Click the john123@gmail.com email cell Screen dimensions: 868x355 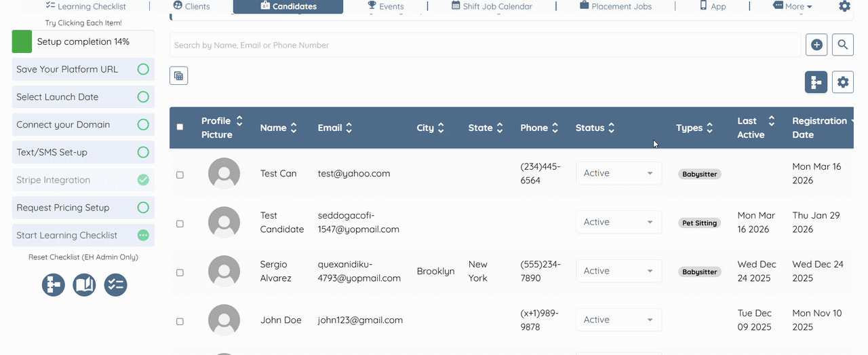(x=360, y=320)
